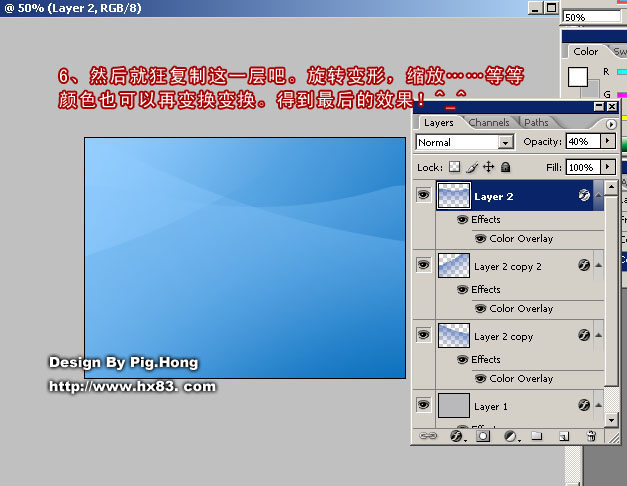
Task: Switch to the Channels tab
Action: 489,123
